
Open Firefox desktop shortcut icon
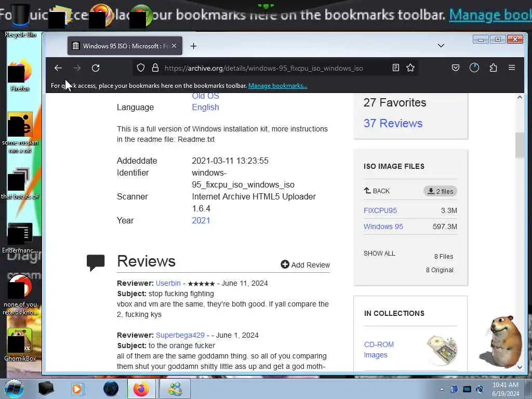pyautogui.click(x=20, y=75)
